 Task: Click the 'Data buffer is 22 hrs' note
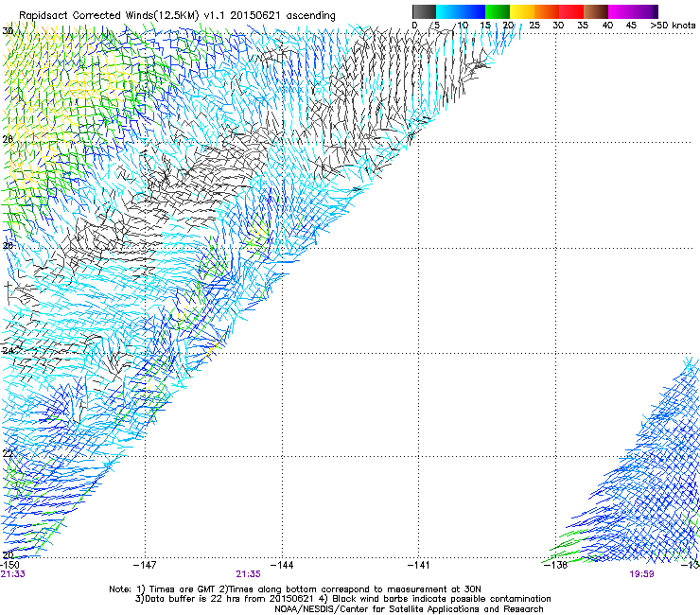pos(342,599)
